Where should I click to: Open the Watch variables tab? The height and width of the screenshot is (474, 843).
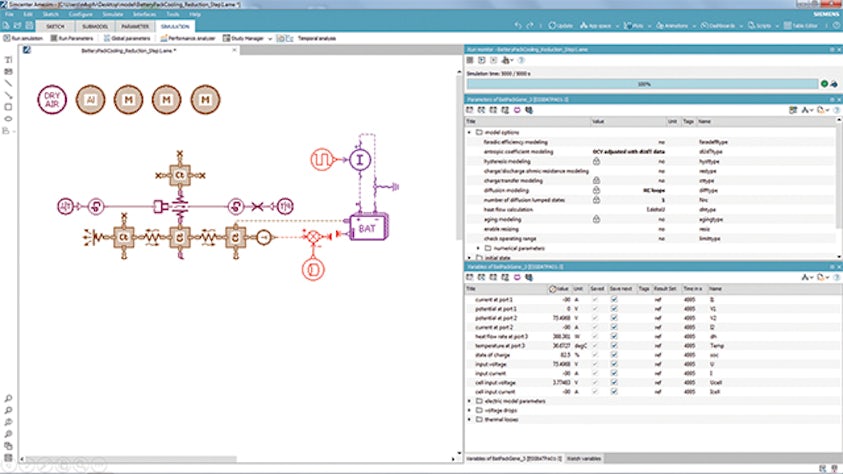tap(584, 458)
